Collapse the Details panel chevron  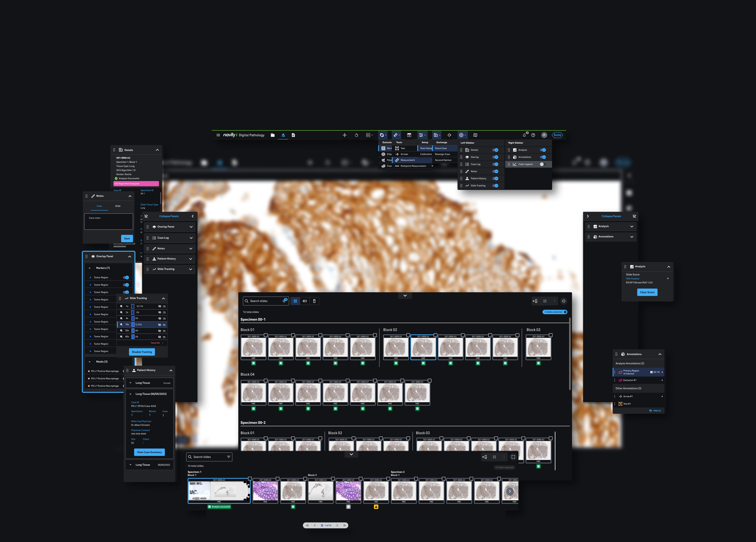157,150
